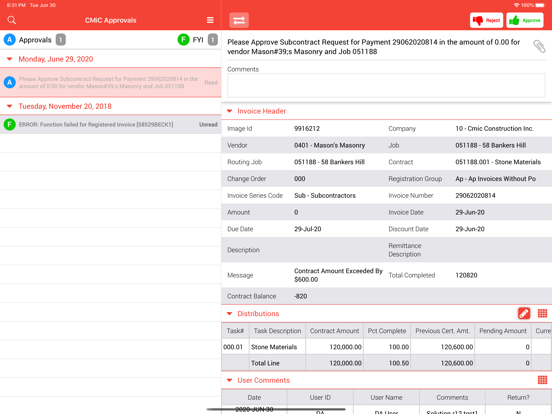Check the Wi-Fi icon in status bar

pyautogui.click(x=517, y=5)
